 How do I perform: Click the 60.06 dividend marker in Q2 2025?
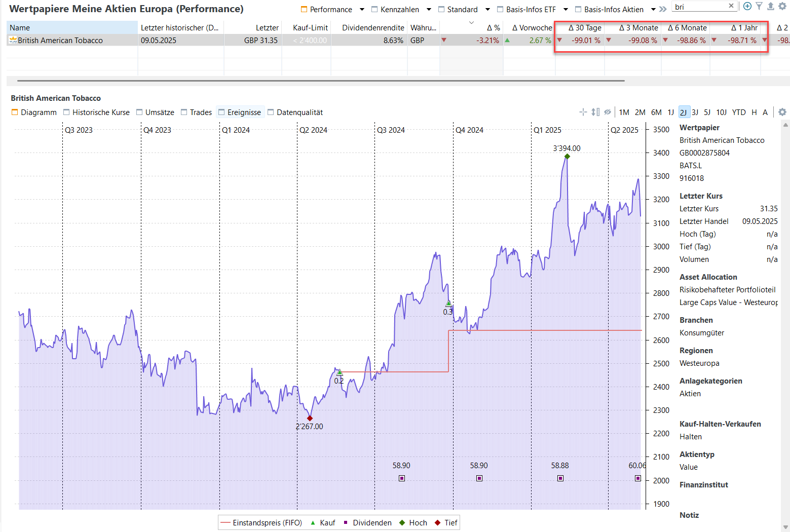[638, 478]
